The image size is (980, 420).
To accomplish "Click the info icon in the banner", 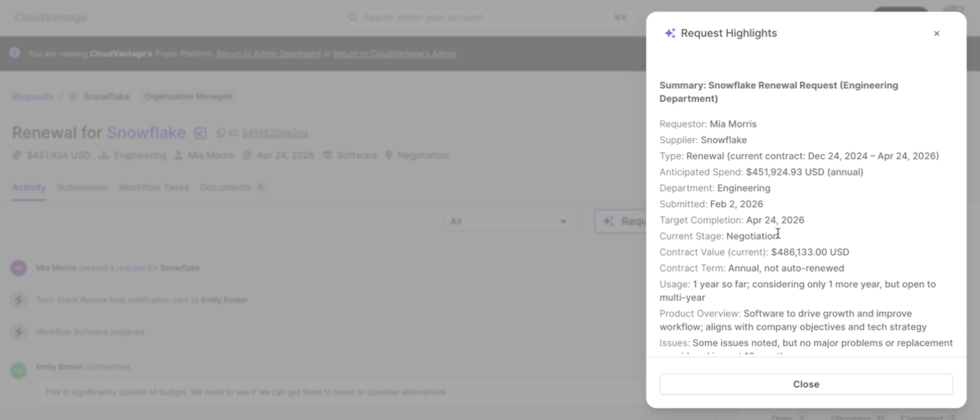I will [x=15, y=53].
